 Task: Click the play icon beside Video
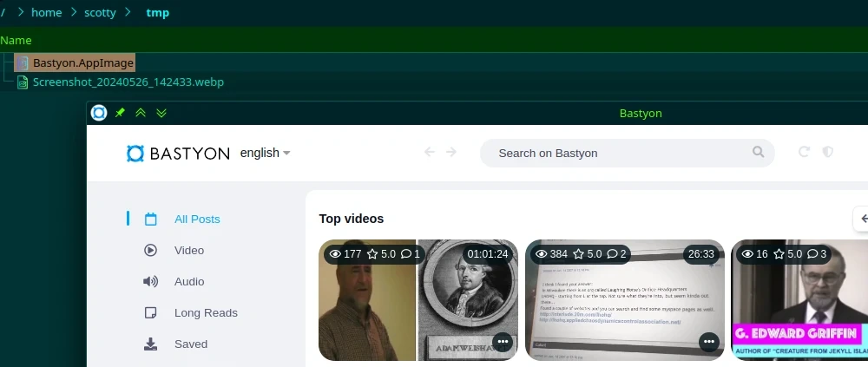point(150,250)
